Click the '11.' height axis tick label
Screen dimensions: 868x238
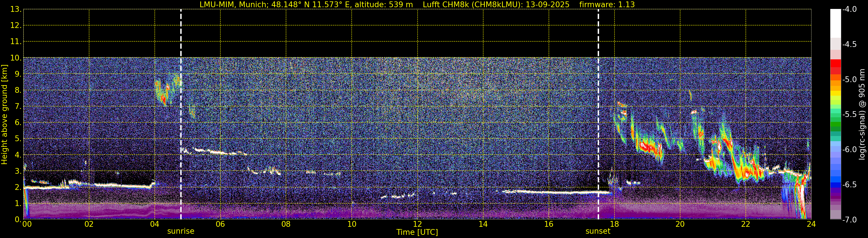[x=16, y=42]
